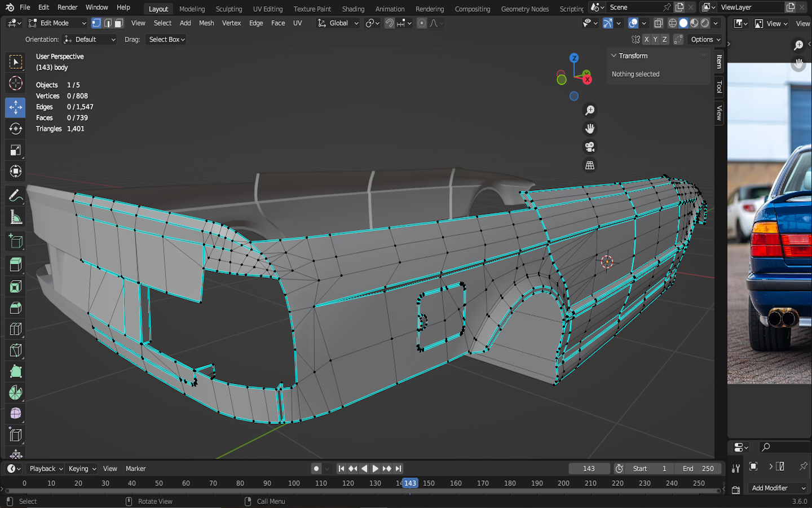This screenshot has height=508, width=812.
Task: Choose the Loop Cut tool
Action: pos(15,329)
